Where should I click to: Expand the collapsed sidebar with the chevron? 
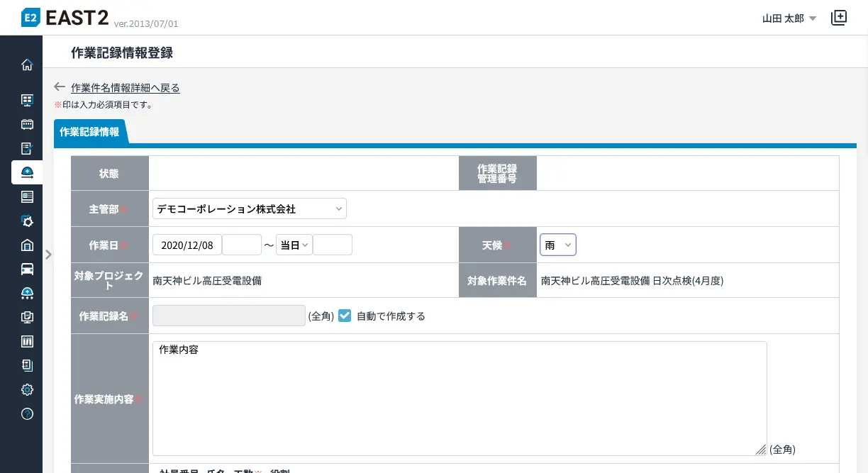[48, 255]
